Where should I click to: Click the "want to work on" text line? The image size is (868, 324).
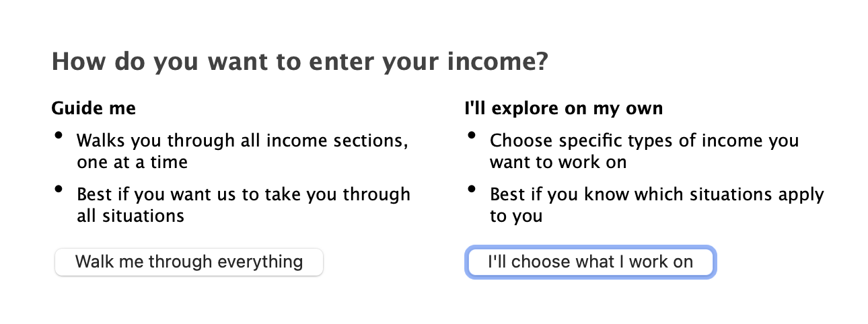(x=558, y=162)
